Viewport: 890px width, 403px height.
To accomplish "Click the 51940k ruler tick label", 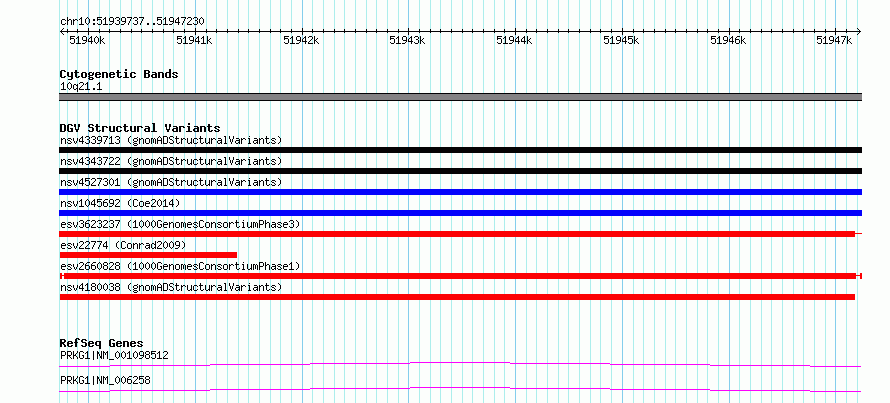I will (x=87, y=40).
